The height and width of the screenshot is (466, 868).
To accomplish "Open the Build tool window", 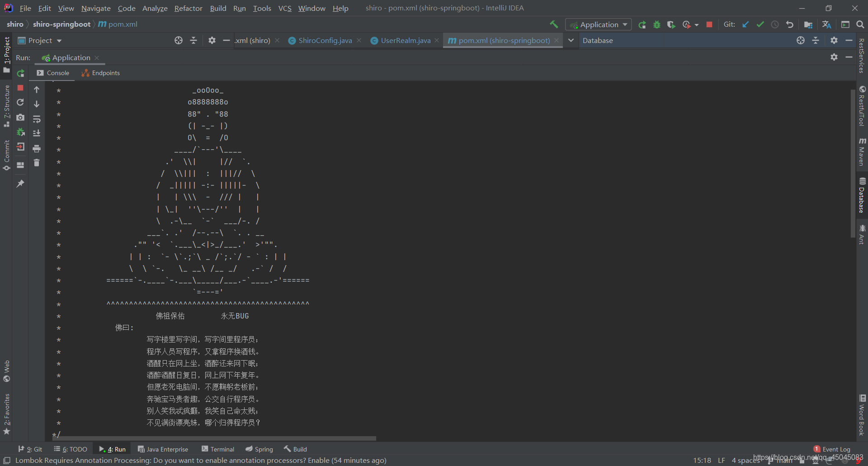I will pyautogui.click(x=295, y=449).
